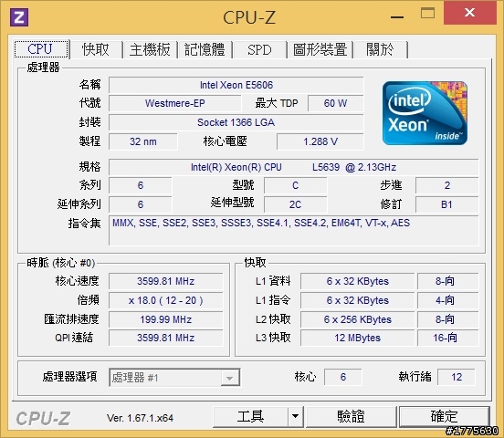The height and width of the screenshot is (438, 504).
Task: Click the multiplier value x 18.0 ( 12 - 20 )
Action: pyautogui.click(x=166, y=300)
